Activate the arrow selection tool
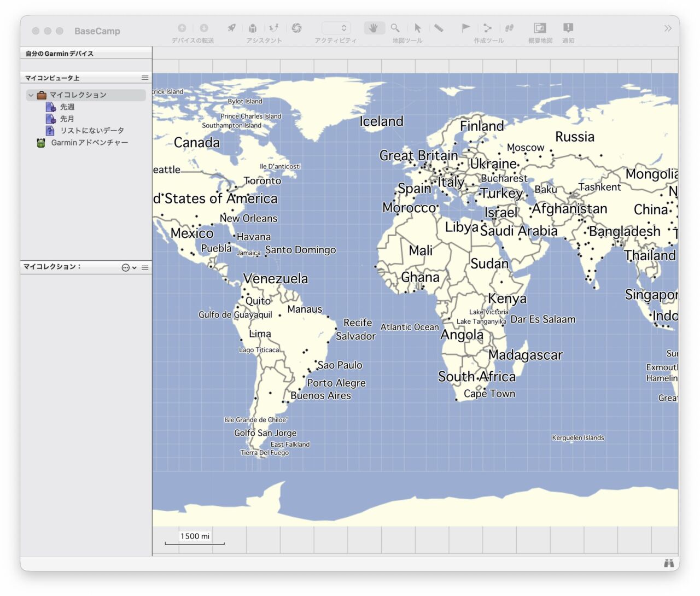The width and height of the screenshot is (700, 596). coord(418,28)
